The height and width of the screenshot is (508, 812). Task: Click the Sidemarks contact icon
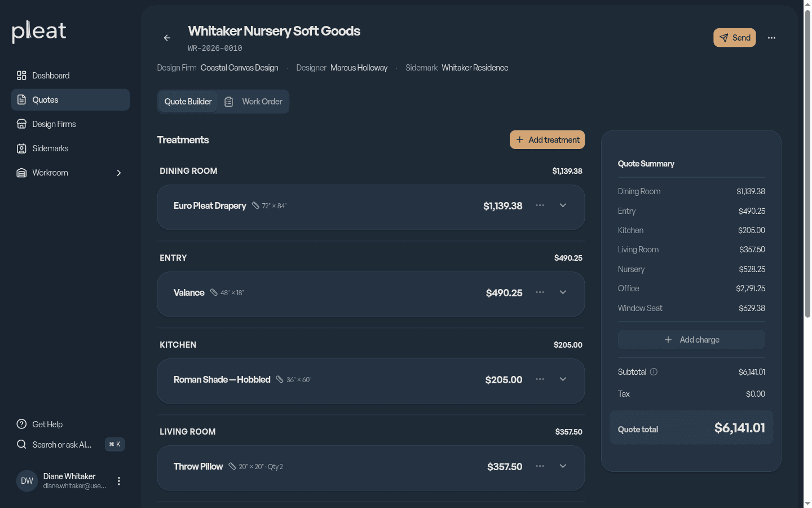click(21, 148)
